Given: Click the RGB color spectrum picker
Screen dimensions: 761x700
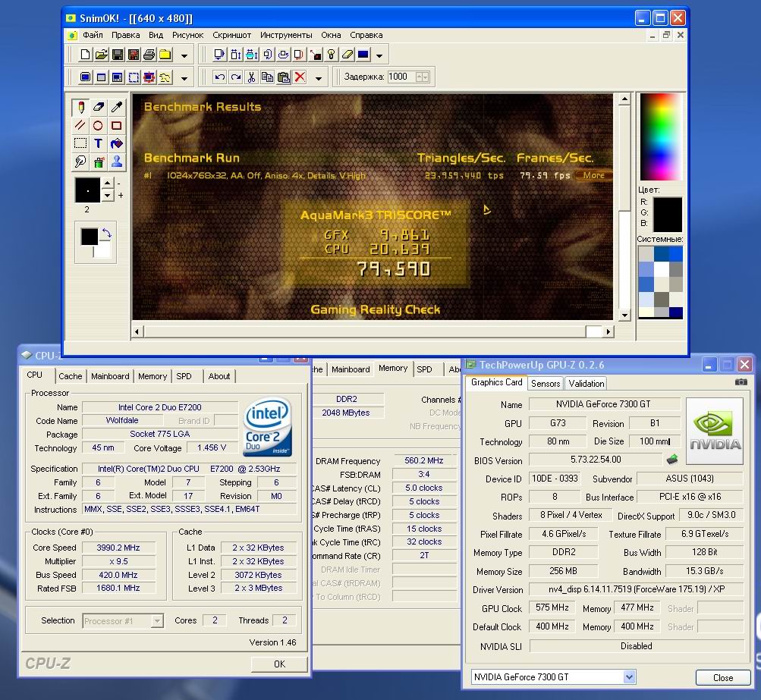Looking at the screenshot, I should point(661,137).
